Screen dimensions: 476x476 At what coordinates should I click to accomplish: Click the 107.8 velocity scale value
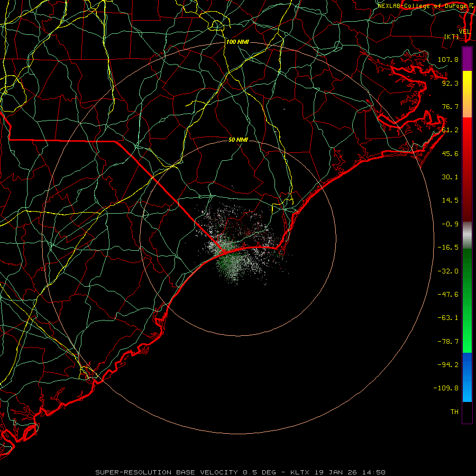[448, 59]
